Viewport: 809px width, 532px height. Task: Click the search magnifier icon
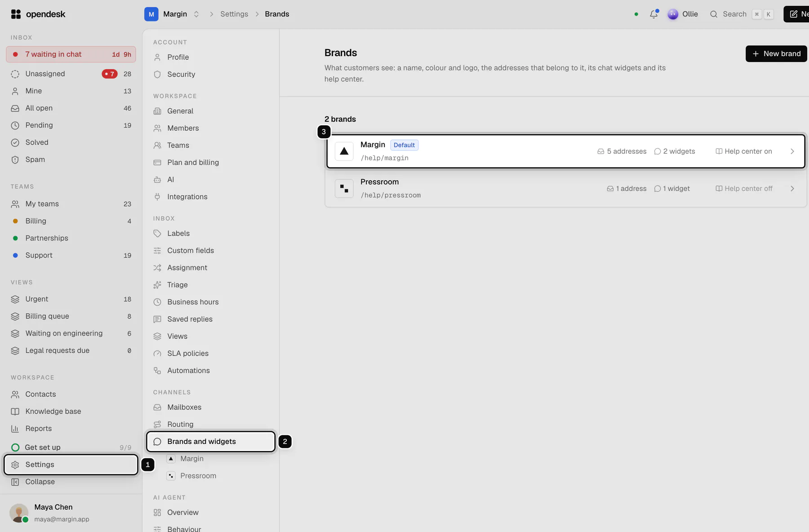[713, 14]
